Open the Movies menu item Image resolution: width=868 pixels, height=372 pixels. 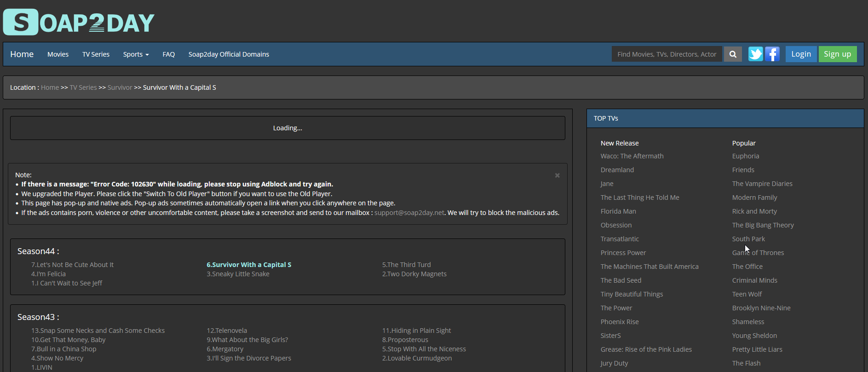[58, 54]
